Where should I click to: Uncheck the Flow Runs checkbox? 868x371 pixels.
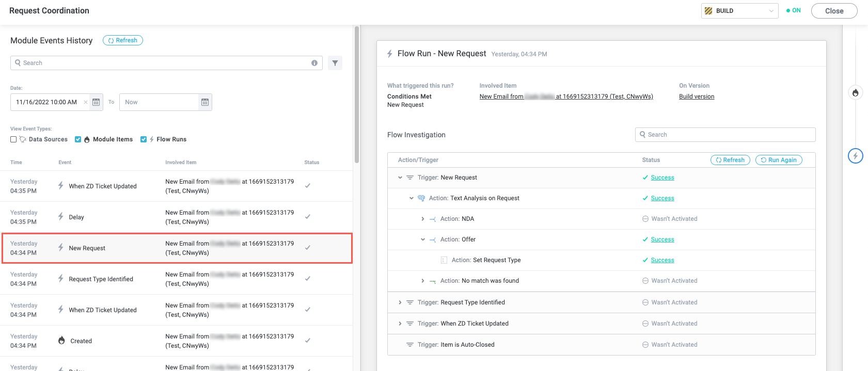click(144, 139)
